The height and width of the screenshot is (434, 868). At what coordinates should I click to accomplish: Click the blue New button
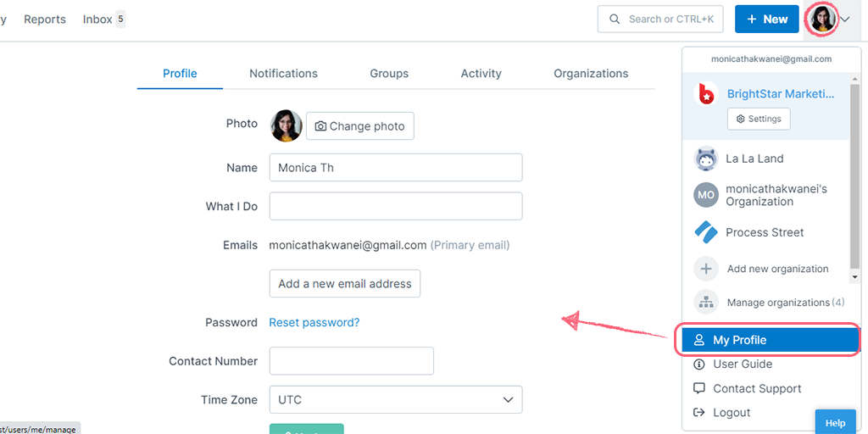pos(766,19)
